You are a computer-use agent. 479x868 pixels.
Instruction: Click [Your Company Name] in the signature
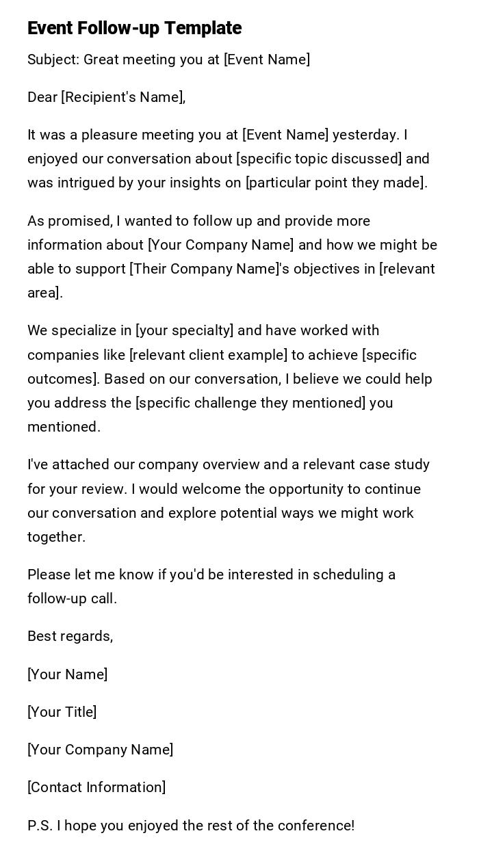100,750
